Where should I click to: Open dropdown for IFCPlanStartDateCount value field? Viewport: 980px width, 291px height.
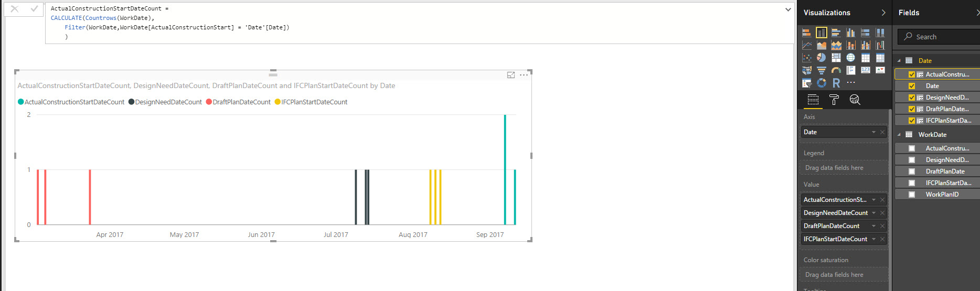click(x=874, y=239)
